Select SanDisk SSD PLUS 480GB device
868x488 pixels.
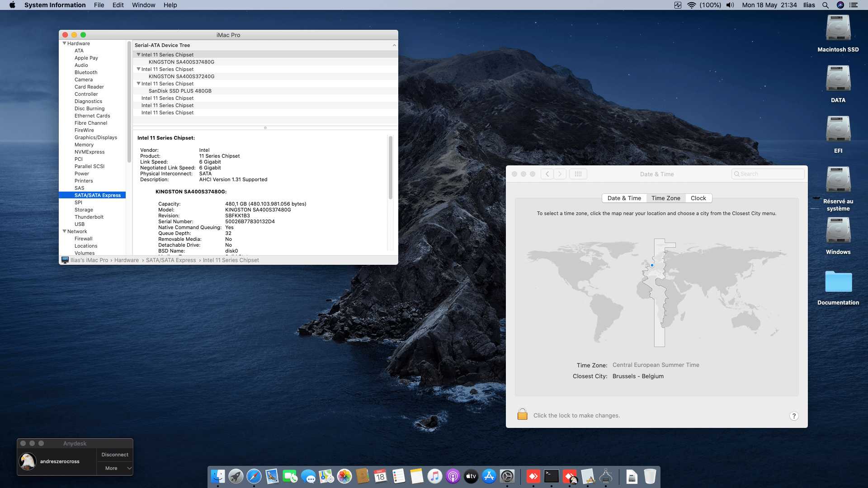(180, 91)
